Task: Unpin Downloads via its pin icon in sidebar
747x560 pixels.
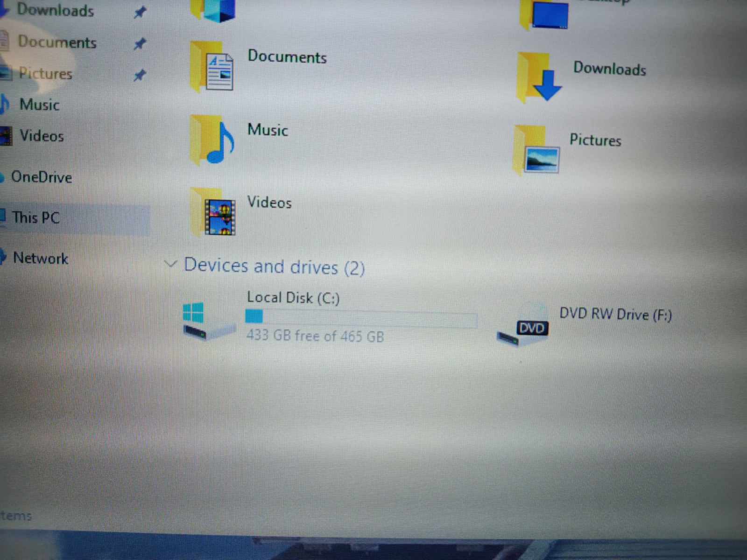Action: point(140,12)
